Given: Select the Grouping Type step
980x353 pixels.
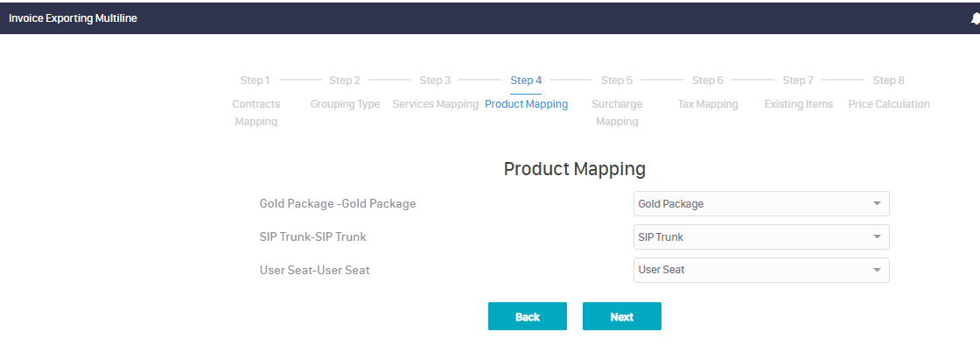Looking at the screenshot, I should pos(345,104).
